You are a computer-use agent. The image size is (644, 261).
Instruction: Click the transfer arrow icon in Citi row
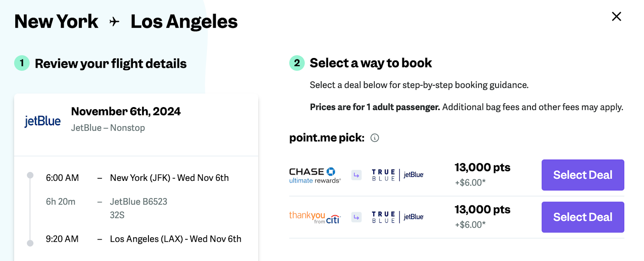pos(356,217)
